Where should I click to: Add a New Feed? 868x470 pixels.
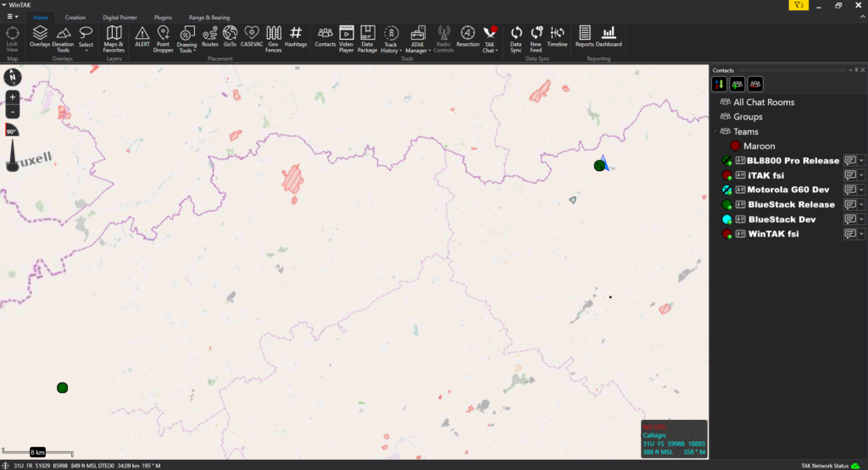[x=536, y=39]
